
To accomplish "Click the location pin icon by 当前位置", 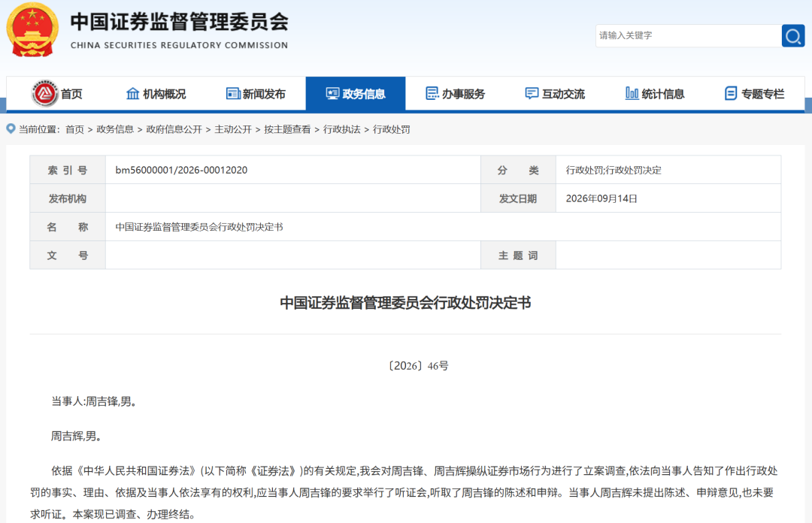I will (x=11, y=129).
